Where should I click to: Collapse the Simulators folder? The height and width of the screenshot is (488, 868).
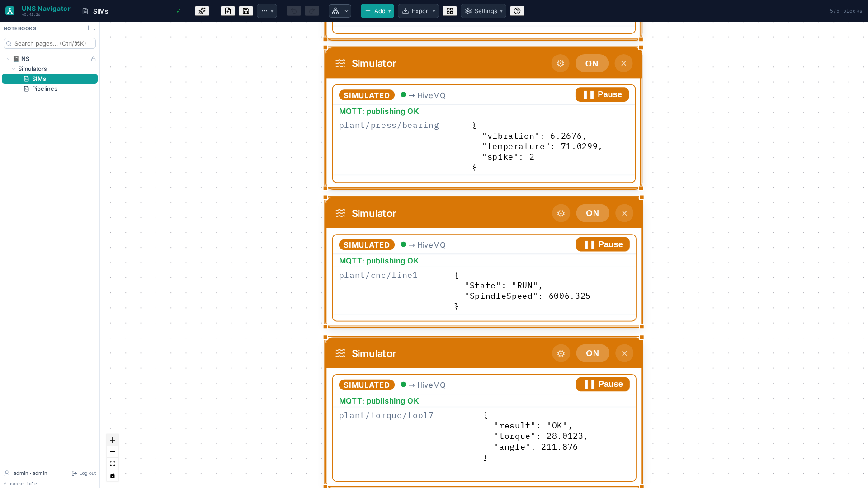14,69
